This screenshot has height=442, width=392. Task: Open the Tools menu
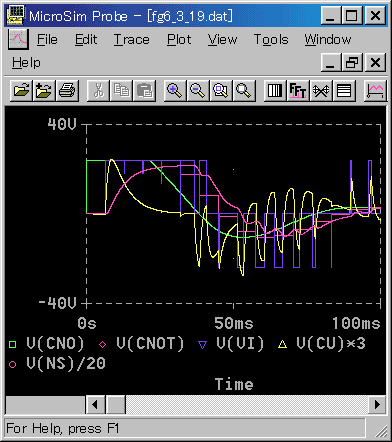[x=271, y=40]
